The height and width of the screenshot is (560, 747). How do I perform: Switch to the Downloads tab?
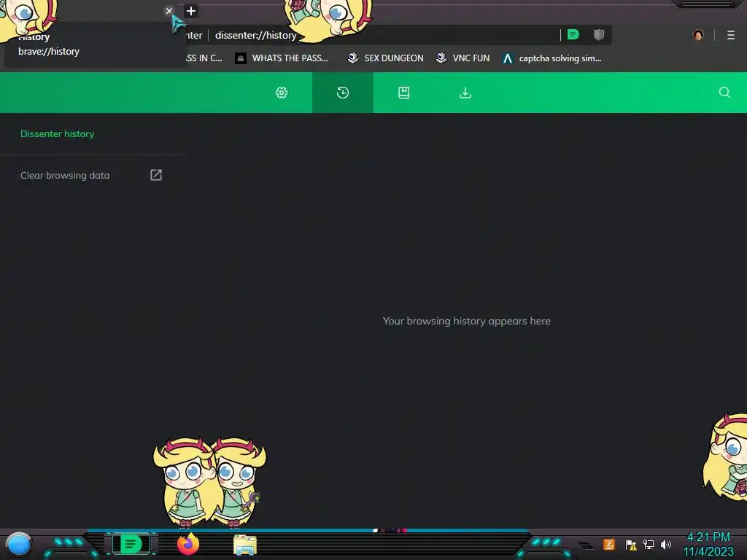click(465, 93)
